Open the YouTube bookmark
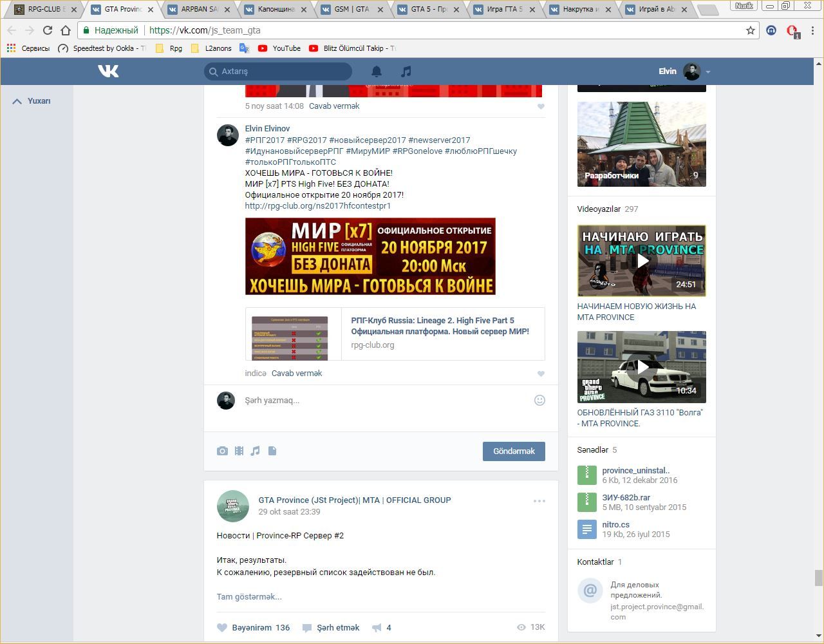 279,48
